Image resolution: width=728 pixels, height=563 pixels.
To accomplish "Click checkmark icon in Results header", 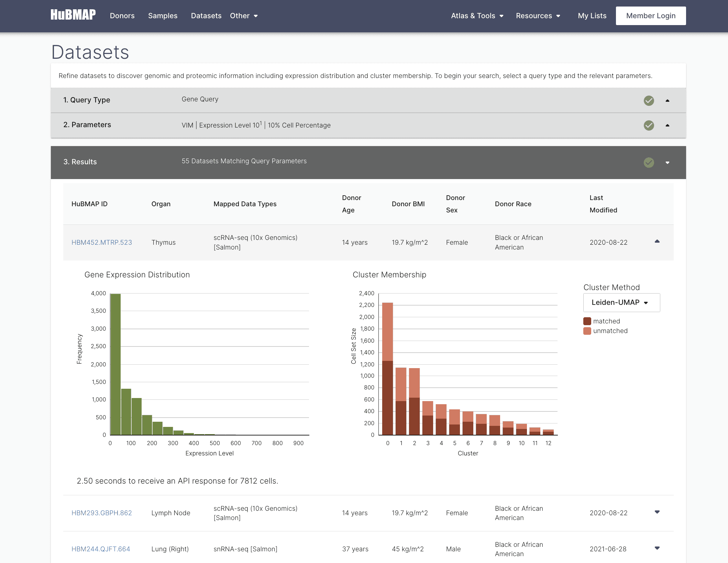I will (x=649, y=162).
